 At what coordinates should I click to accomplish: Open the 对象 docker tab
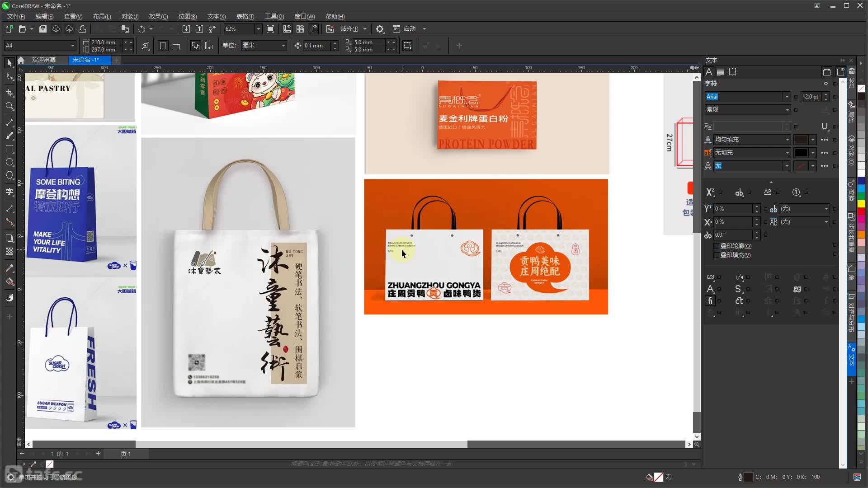(851, 150)
